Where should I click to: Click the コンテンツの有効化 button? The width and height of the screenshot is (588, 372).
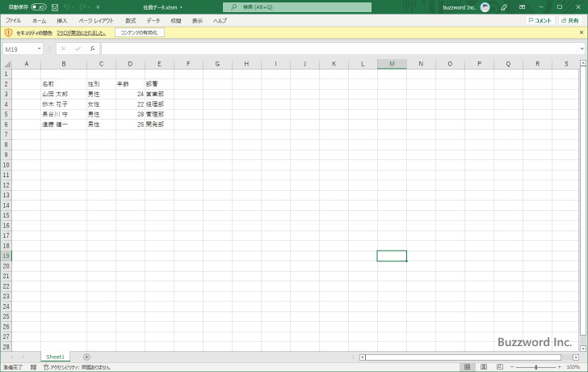coord(140,32)
